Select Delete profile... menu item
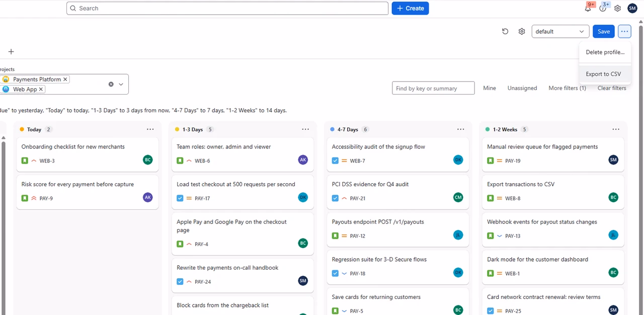644x315 pixels. coord(605,52)
